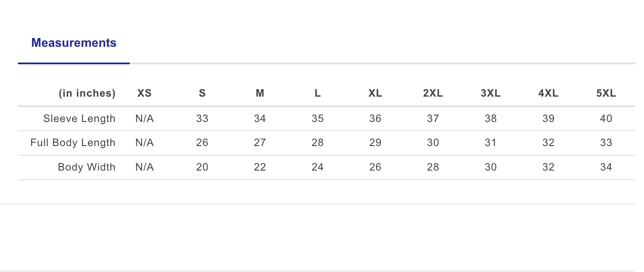Click the 2XL column header
Viewport: 644px width, 272px height.
(x=433, y=93)
